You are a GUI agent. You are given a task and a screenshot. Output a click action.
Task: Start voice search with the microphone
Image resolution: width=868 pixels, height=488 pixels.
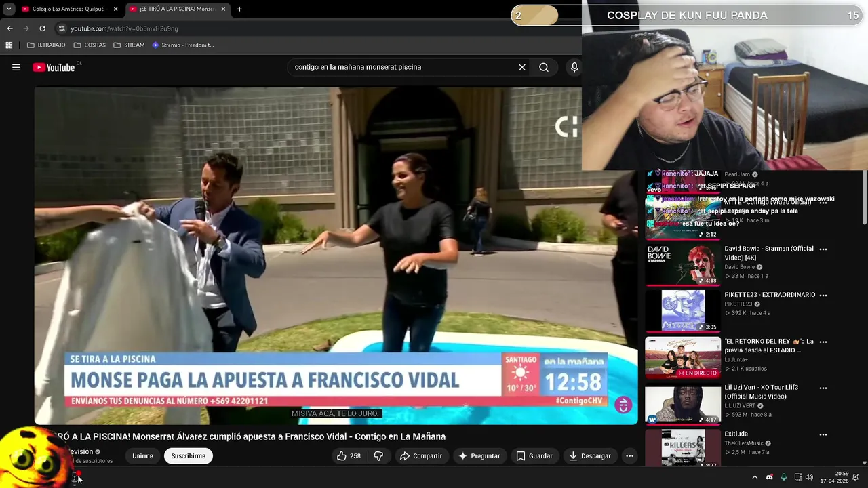click(x=574, y=67)
